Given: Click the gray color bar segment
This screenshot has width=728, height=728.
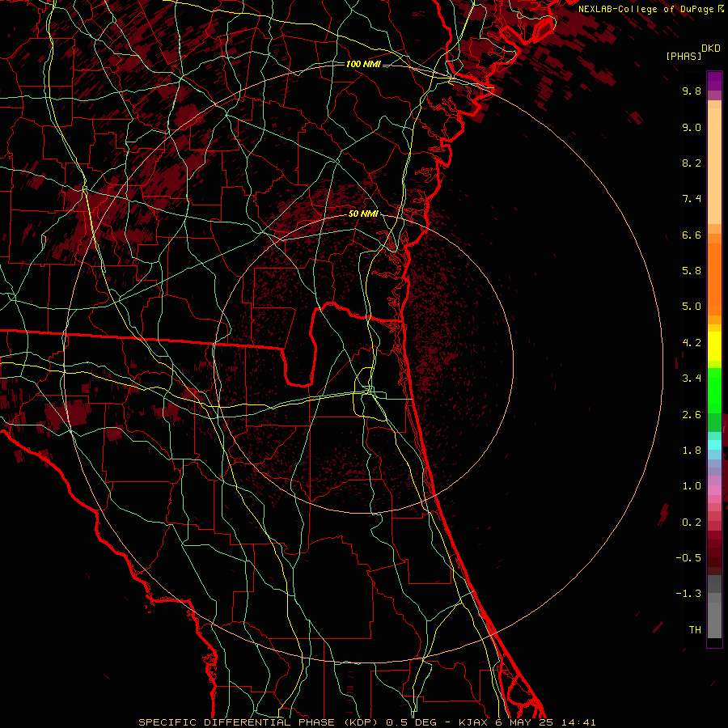Looking at the screenshot, I should point(714,607).
